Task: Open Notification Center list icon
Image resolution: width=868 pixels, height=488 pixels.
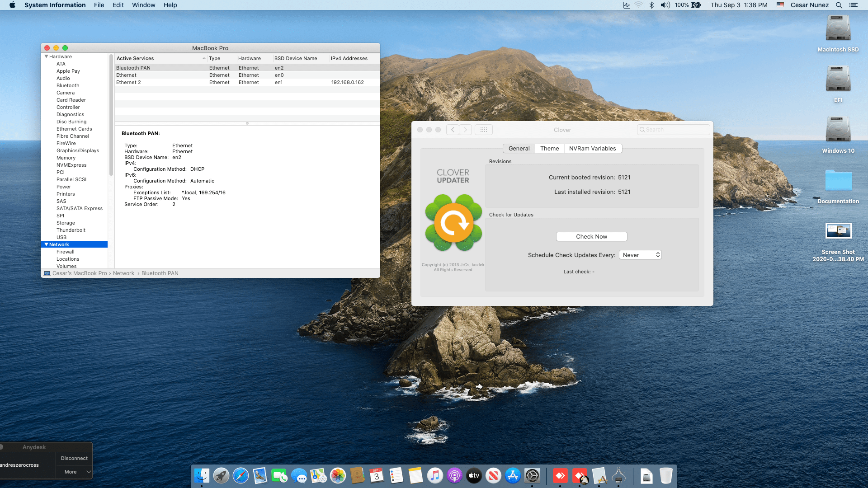Action: click(854, 5)
